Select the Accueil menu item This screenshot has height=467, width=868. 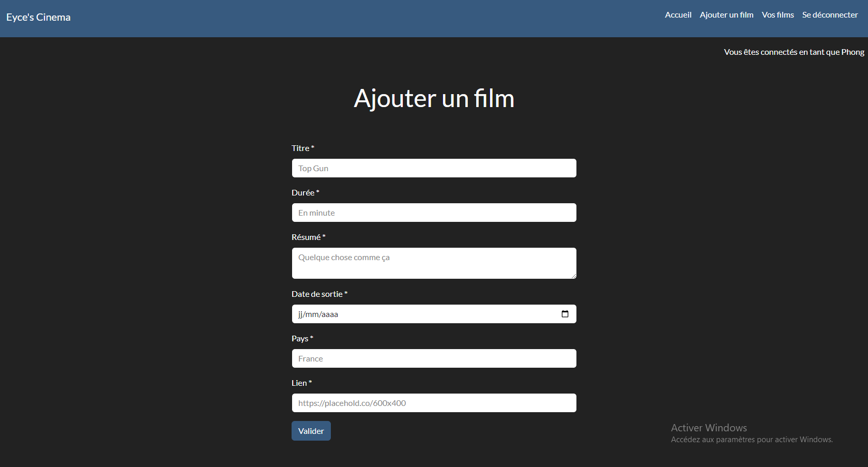[x=678, y=14]
